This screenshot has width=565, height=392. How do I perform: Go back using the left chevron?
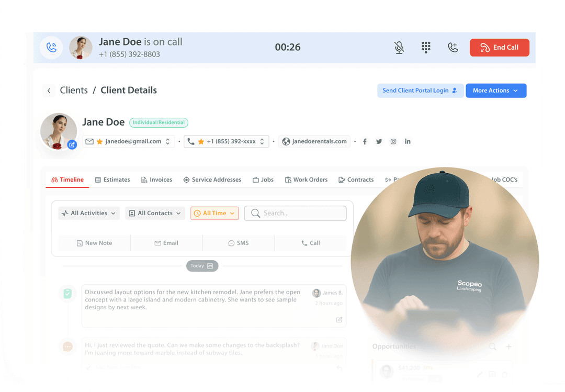point(49,90)
